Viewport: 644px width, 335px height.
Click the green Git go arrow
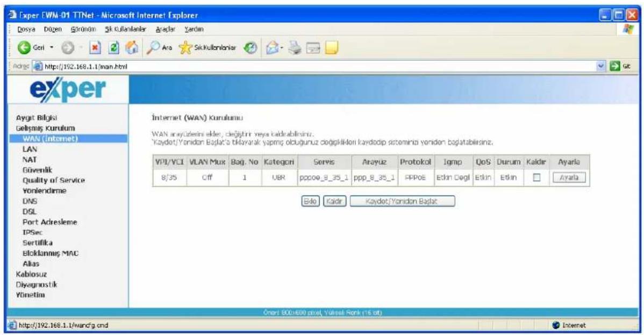pyautogui.click(x=615, y=66)
